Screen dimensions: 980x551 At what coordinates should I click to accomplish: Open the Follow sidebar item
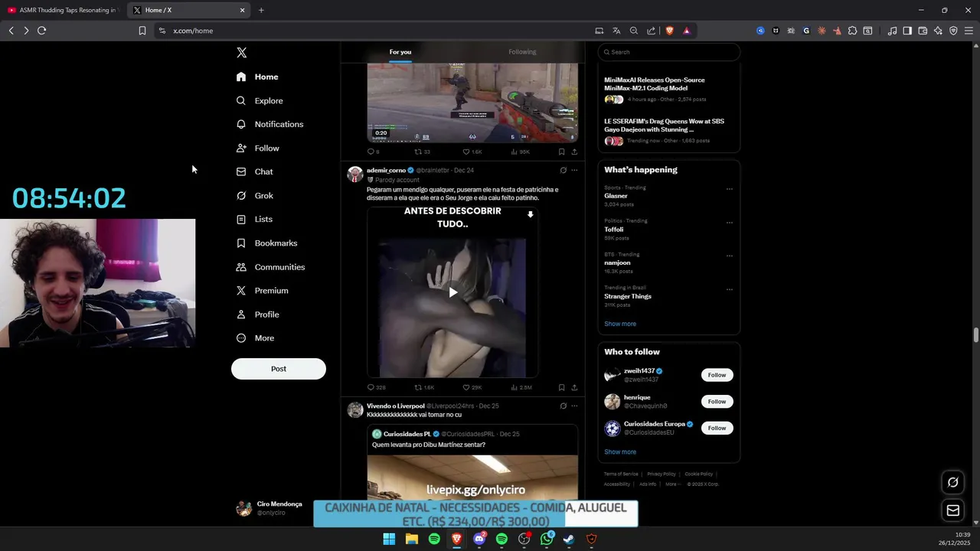[257, 148]
